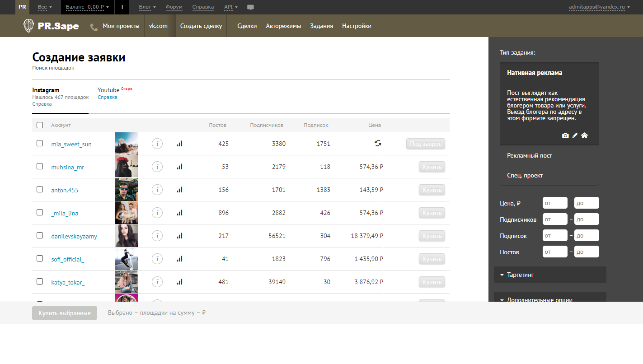
Task: Click the Цена minimum 'от' input field
Action: pos(554,203)
